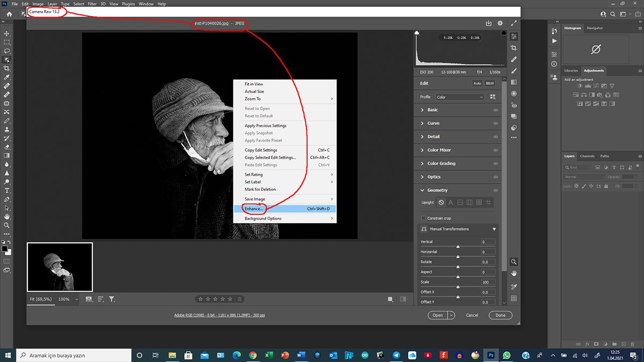Select the Crop tool in Camera Raw
Viewport: 644px width, 362px height.
click(514, 48)
